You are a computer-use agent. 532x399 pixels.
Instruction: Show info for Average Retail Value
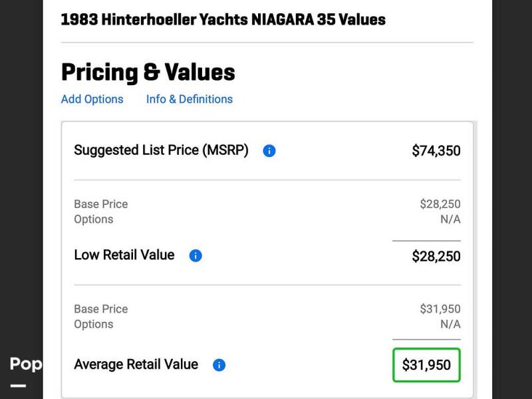point(219,365)
